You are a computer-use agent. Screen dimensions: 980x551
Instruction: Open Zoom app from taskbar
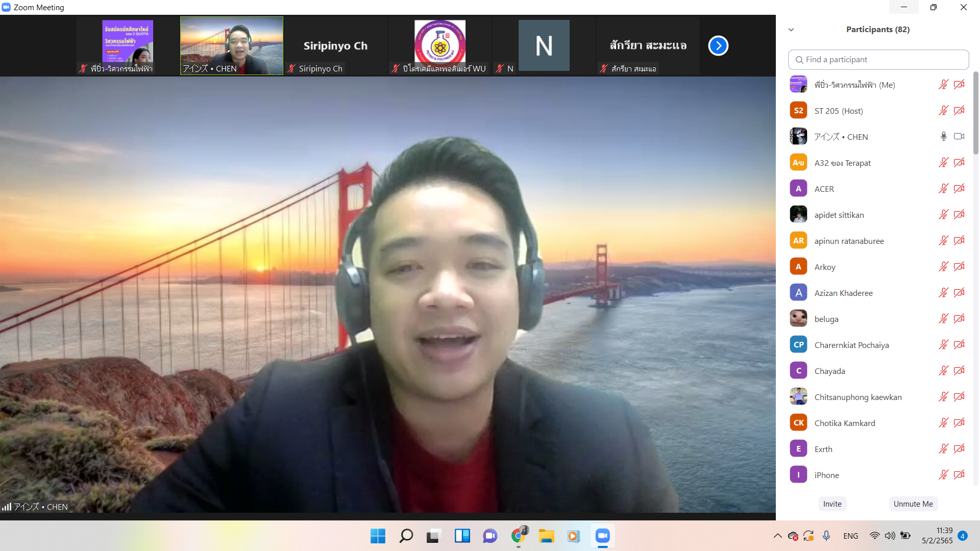click(602, 536)
